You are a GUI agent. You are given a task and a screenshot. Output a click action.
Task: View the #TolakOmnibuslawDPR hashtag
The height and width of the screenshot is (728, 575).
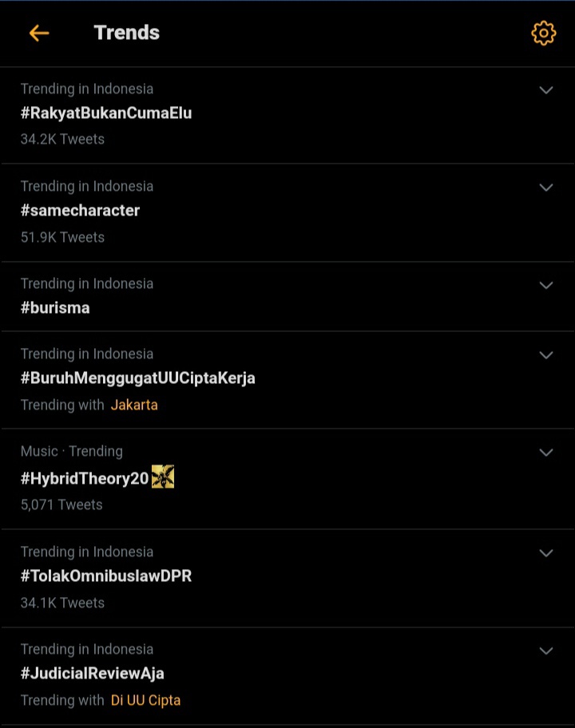(x=106, y=576)
